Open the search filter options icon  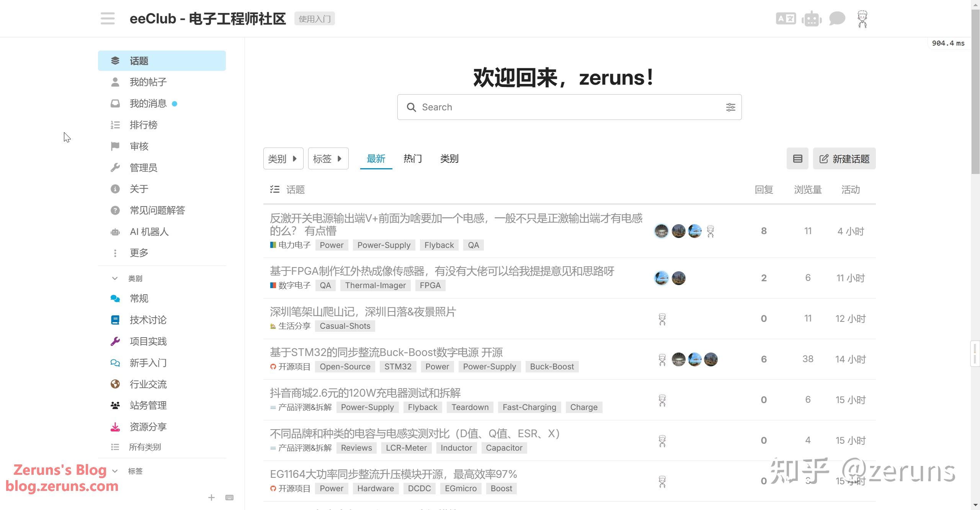(x=730, y=107)
